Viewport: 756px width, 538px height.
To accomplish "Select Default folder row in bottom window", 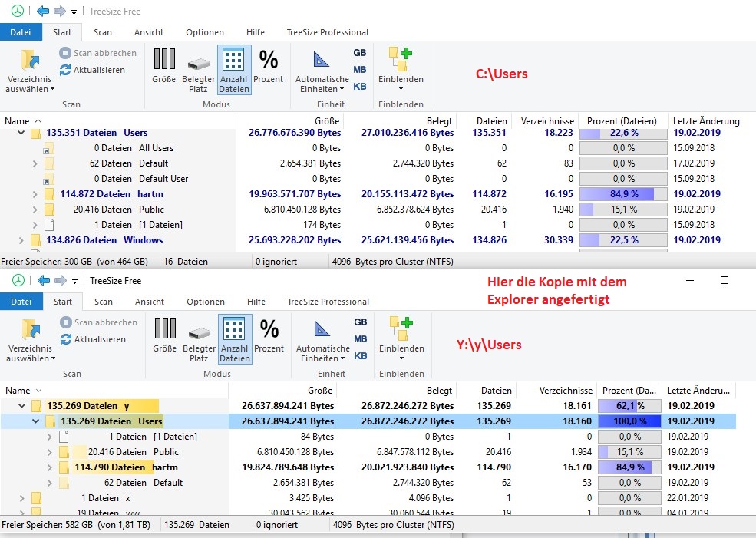I will (368, 483).
